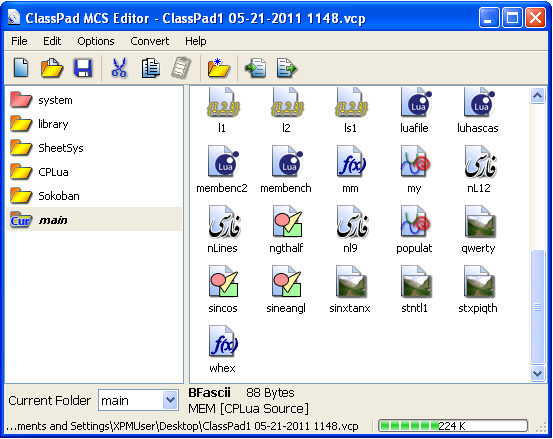This screenshot has width=553, height=439.
Task: Create a new folder via toolbar icon
Action: (218, 68)
